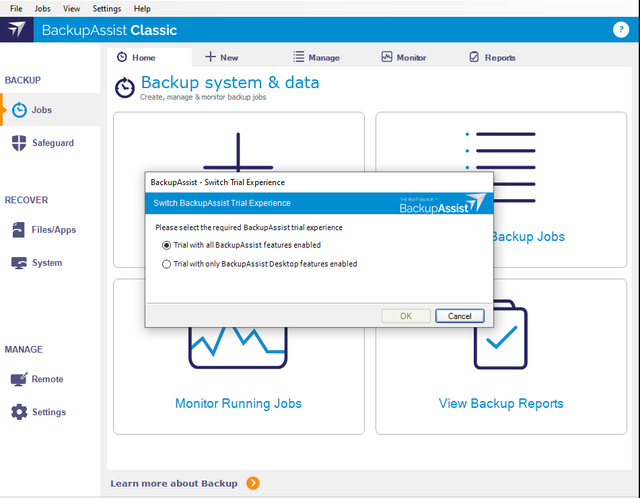Click the Backup Jobs card title
The height and width of the screenshot is (498, 640).
pos(529,237)
